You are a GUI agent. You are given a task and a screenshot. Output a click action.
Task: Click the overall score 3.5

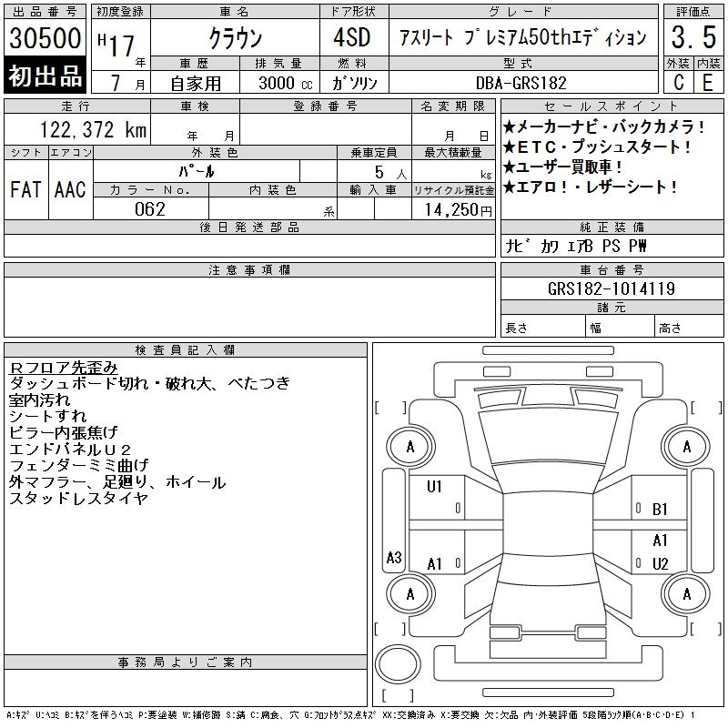(693, 37)
